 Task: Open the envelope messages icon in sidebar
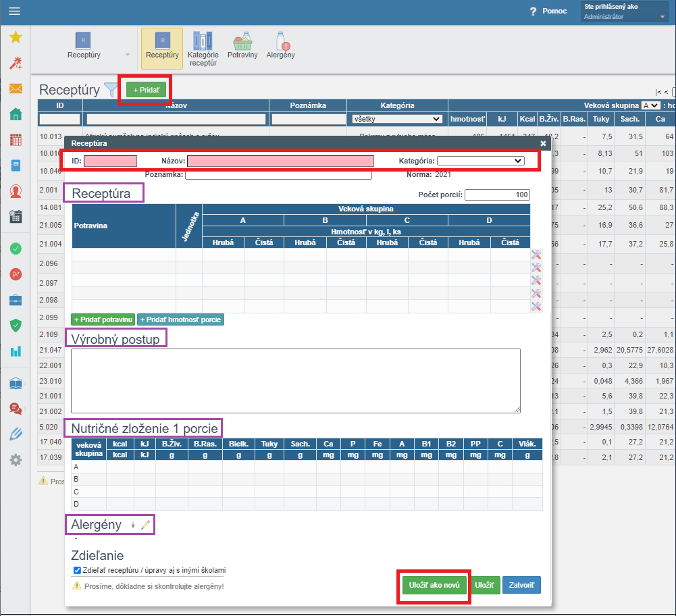point(16,88)
